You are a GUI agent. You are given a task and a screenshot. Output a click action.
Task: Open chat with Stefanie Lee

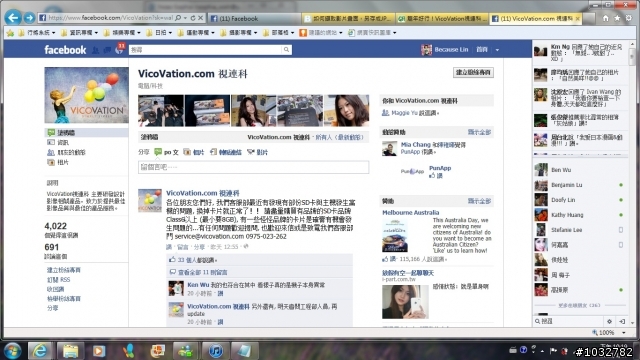coord(579,230)
